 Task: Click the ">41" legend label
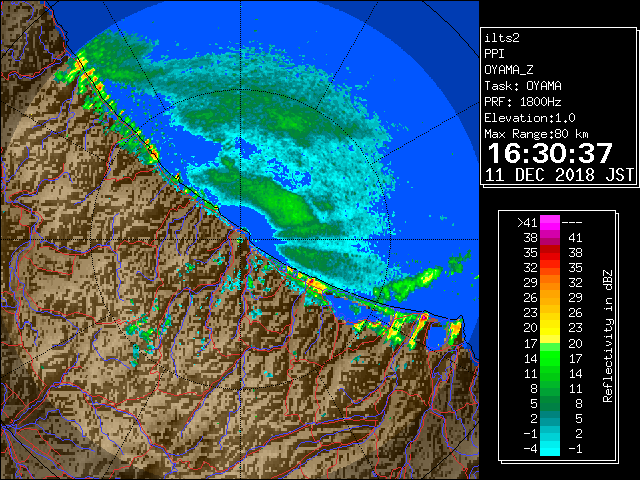[527, 223]
